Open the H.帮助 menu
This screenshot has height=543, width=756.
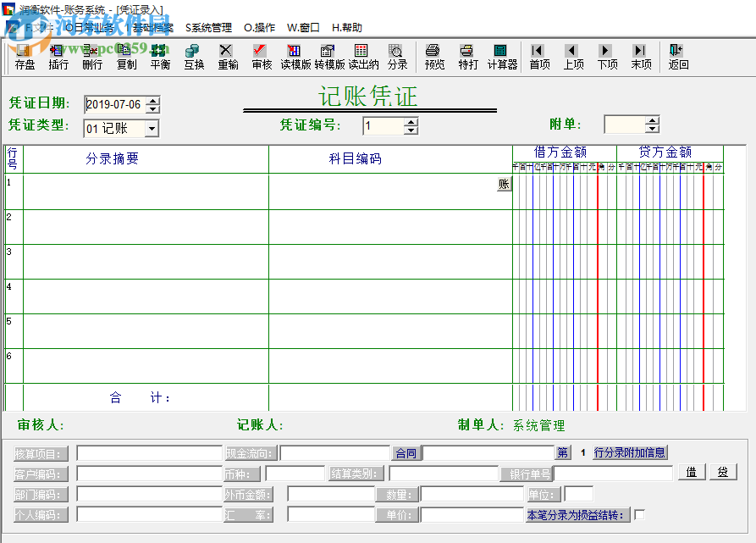346,27
